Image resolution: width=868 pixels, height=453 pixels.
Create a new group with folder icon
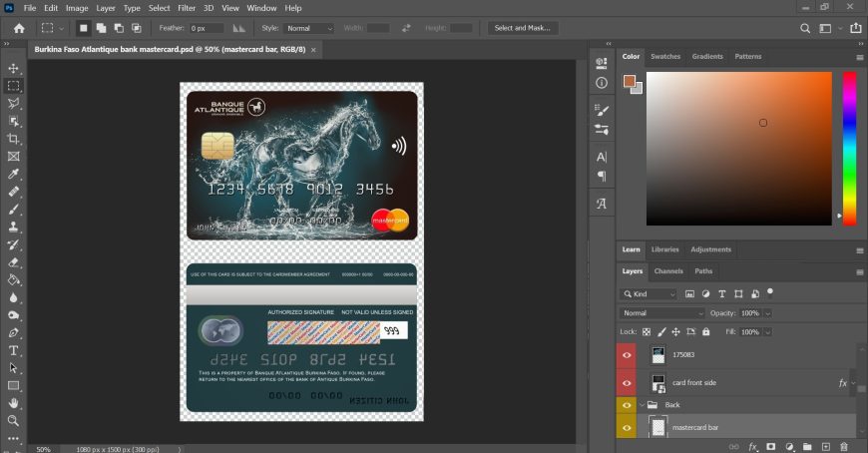point(807,447)
